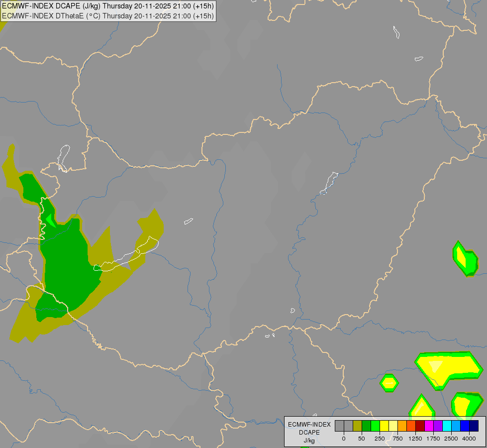Pick the light blue legend swatch
The image size is (487, 448).
click(x=456, y=426)
